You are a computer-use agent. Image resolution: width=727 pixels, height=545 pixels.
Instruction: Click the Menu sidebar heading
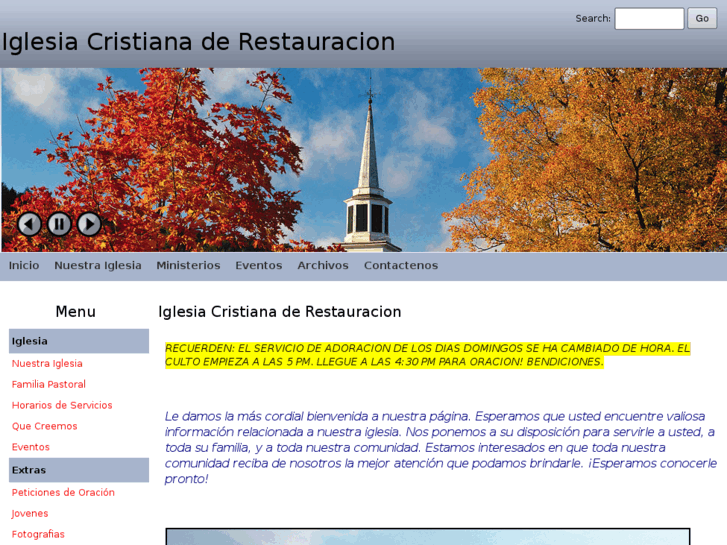click(x=76, y=312)
